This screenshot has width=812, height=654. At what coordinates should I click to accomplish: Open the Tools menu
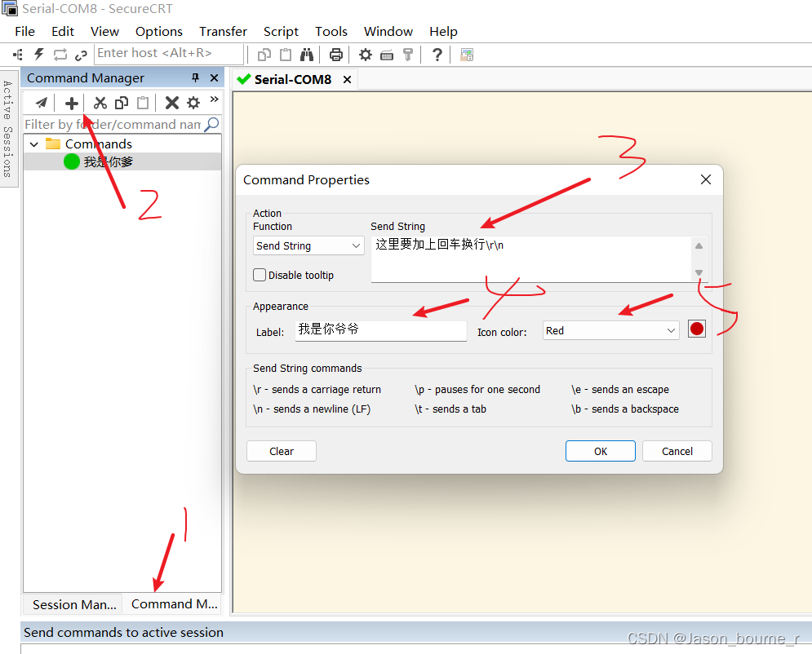[331, 32]
